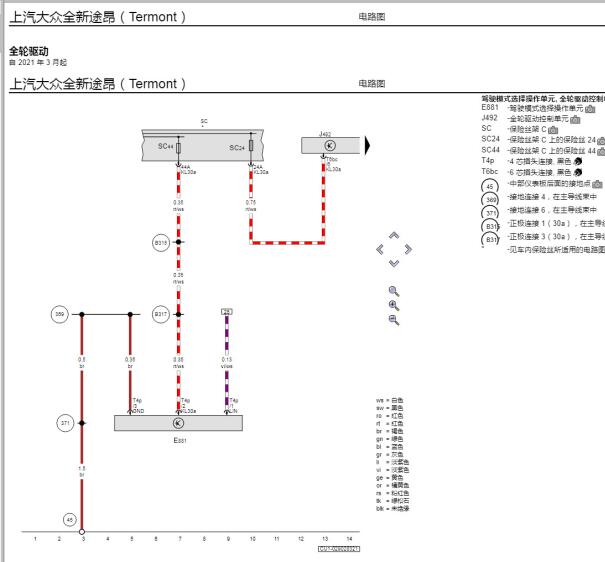Click legend circle 371 in the right list
This screenshot has width=605, height=562.
point(490,213)
